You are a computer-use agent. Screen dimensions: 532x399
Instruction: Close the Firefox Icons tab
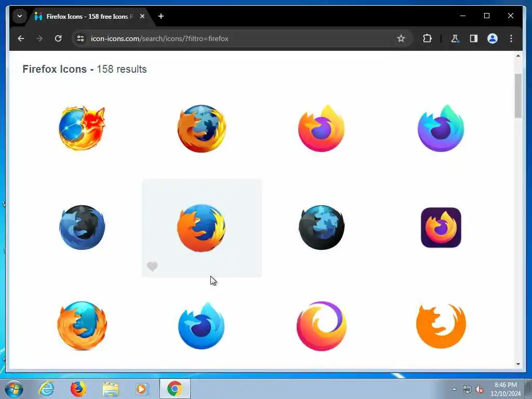142,16
